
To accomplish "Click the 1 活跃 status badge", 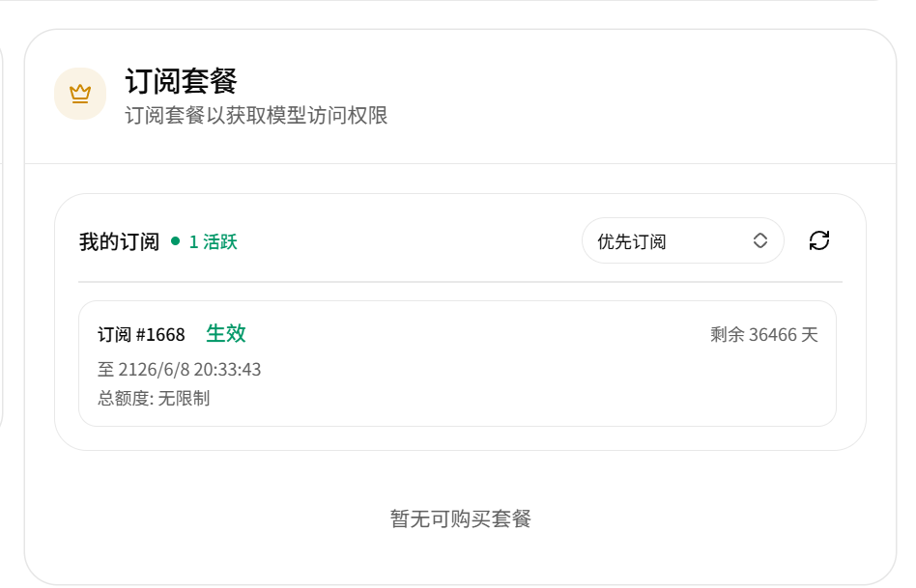I will (x=213, y=241).
